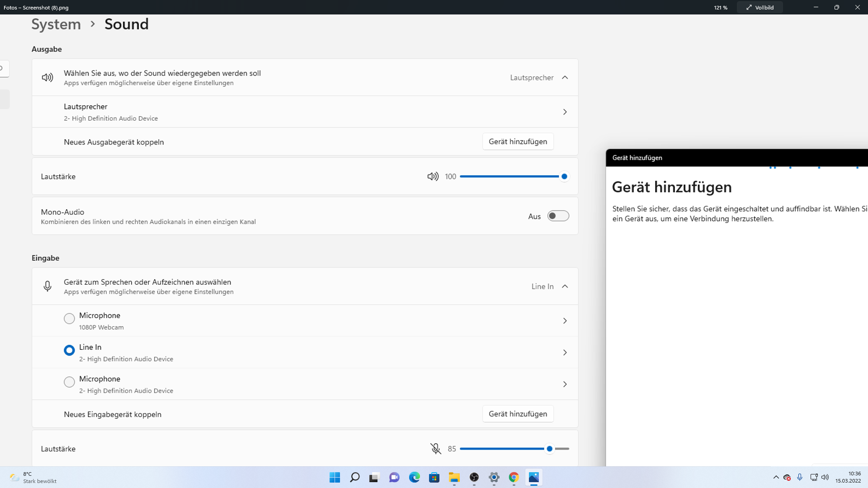Go back to System breadcrumb

coord(56,24)
